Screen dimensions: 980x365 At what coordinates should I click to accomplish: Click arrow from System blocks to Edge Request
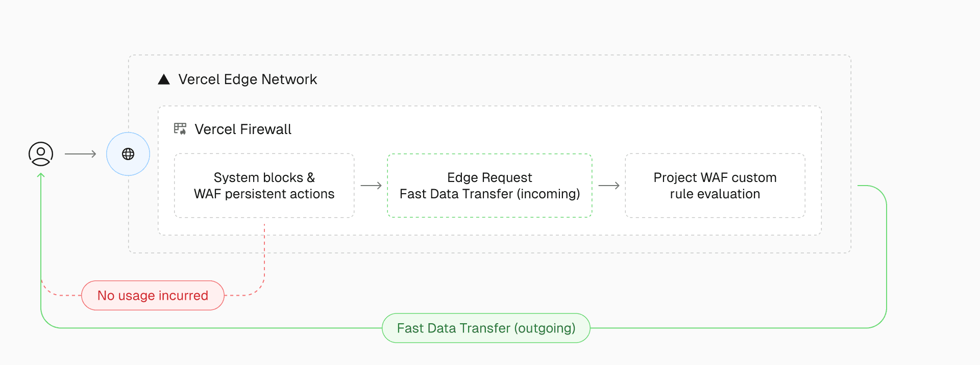click(371, 186)
